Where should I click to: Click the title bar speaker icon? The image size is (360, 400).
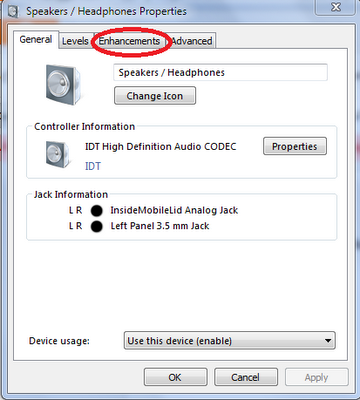pos(13,11)
